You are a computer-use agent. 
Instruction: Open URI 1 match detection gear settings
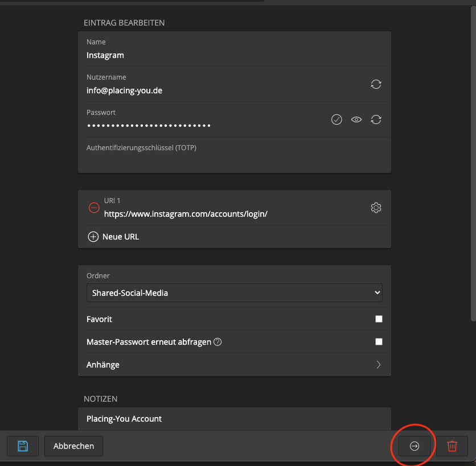point(376,208)
